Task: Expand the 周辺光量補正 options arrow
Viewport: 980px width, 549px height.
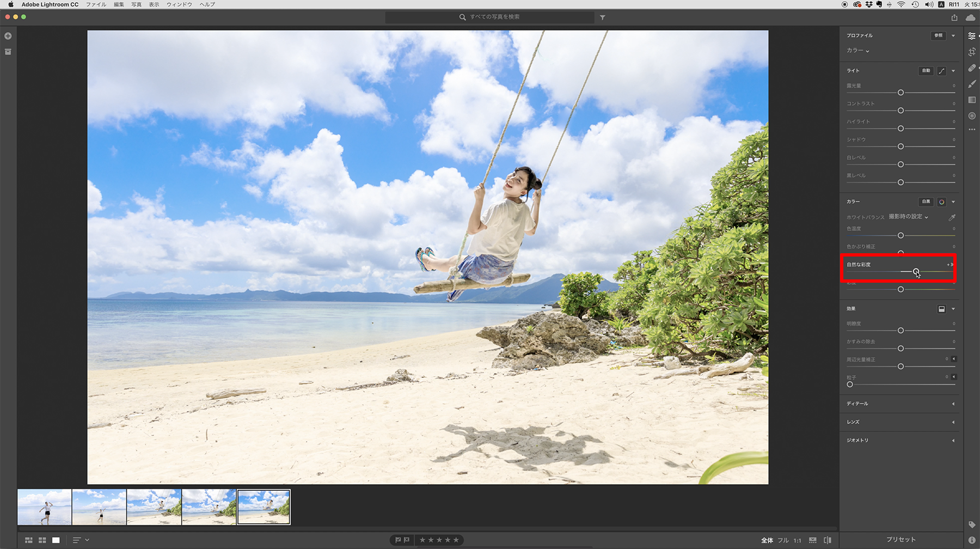Action: pyautogui.click(x=954, y=359)
